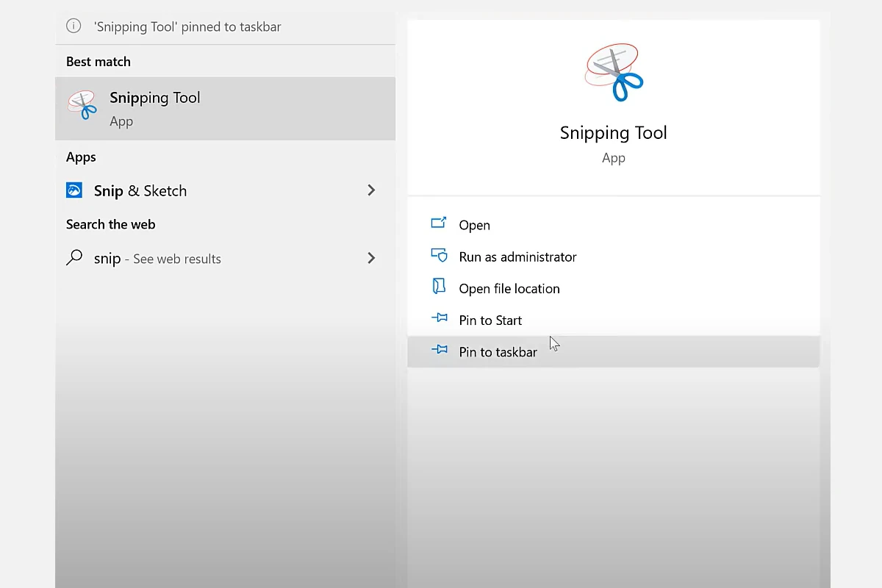The width and height of the screenshot is (882, 588).
Task: Click the Snipping Tool icon in Best match
Action: 82,105
